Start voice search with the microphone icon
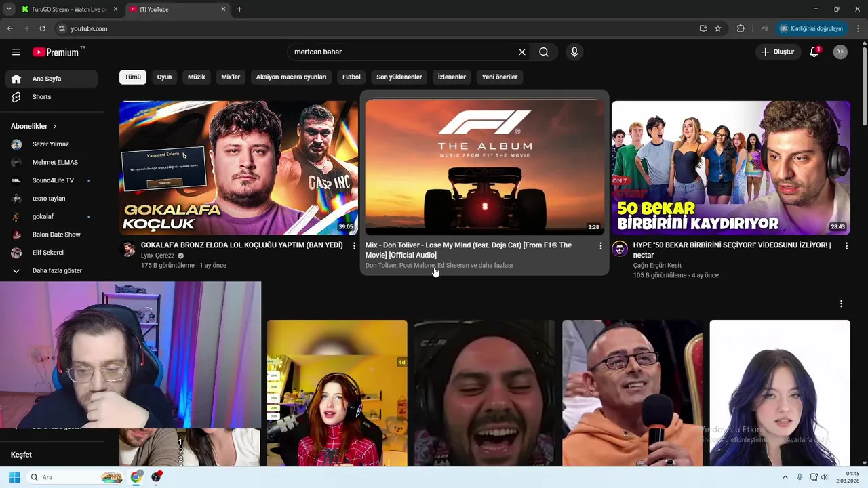 [574, 52]
